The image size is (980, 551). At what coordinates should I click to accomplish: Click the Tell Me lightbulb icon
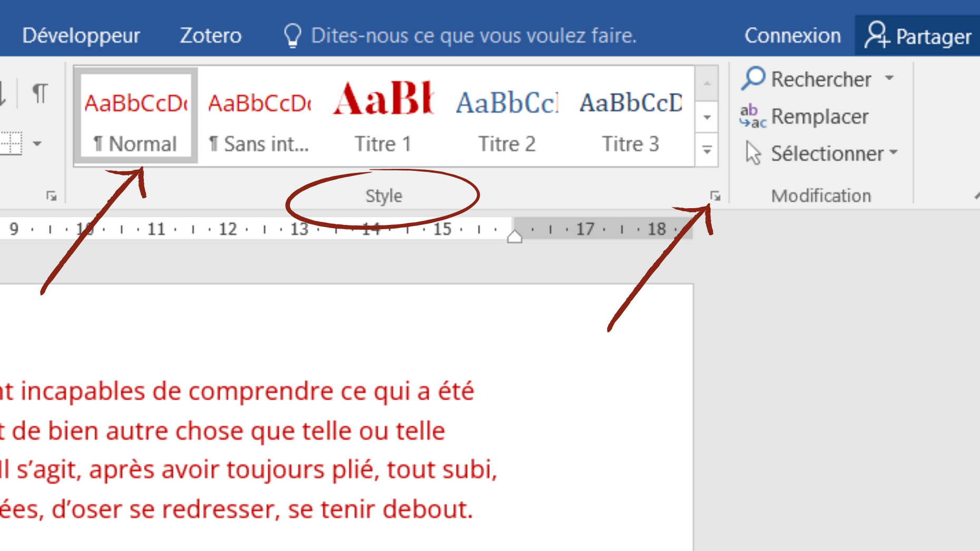pos(291,35)
